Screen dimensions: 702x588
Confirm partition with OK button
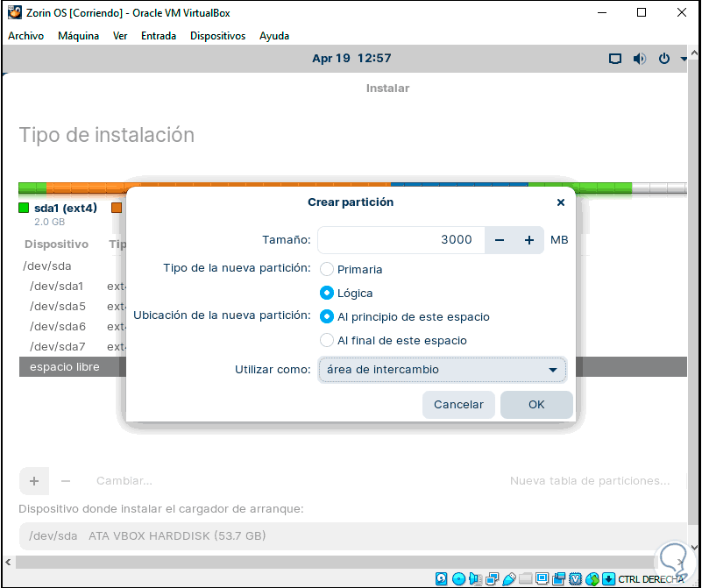(536, 405)
